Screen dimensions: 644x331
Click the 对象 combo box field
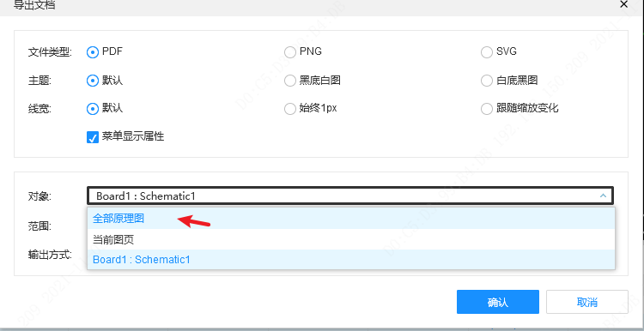[x=350, y=196]
